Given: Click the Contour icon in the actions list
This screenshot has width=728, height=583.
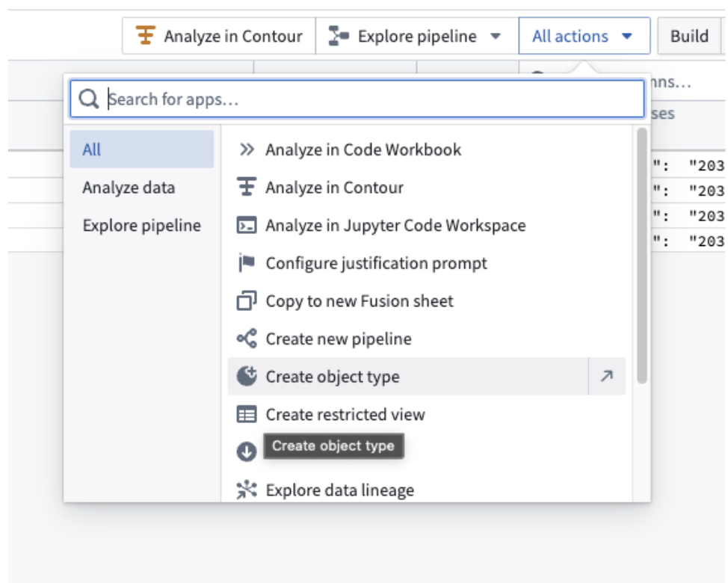Looking at the screenshot, I should click(x=247, y=187).
